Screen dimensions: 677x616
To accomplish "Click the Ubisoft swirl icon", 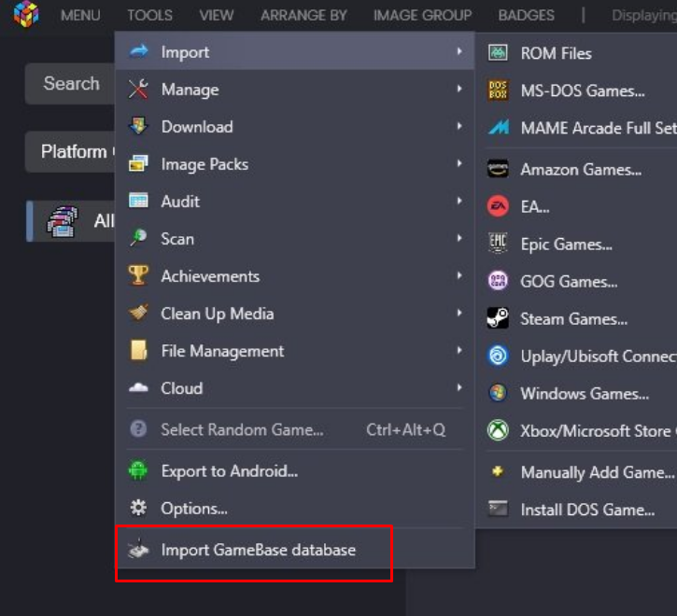I will (498, 356).
